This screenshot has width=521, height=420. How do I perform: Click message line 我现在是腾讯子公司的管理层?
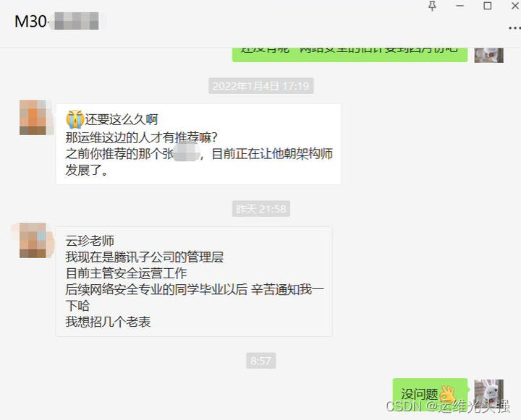coord(145,257)
